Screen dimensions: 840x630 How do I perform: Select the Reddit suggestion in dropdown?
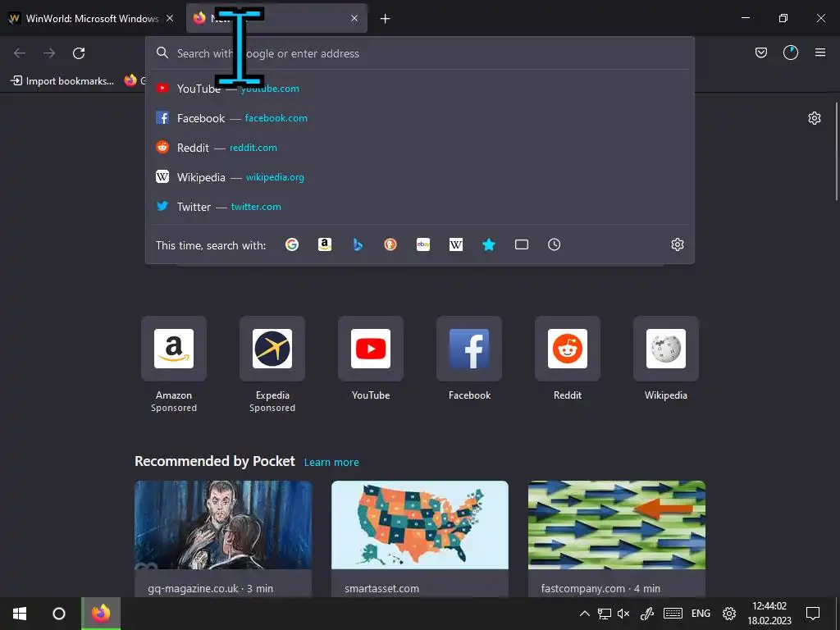(420, 148)
